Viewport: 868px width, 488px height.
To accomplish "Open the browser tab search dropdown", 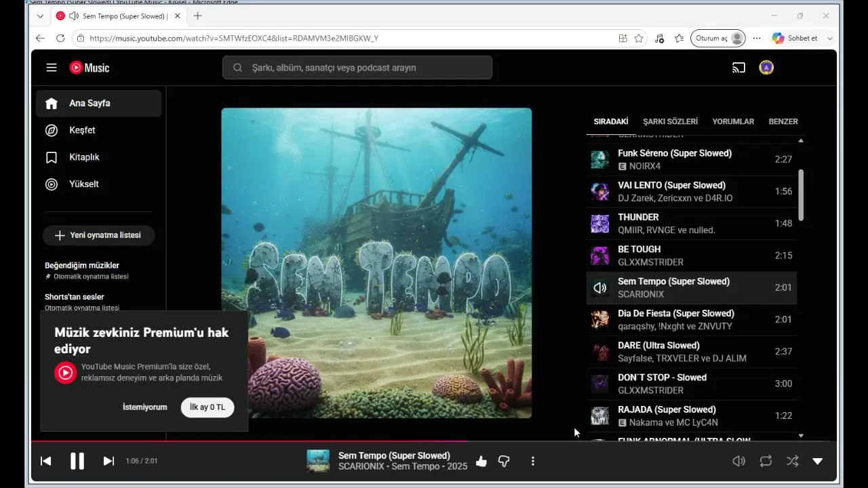I will tap(40, 16).
